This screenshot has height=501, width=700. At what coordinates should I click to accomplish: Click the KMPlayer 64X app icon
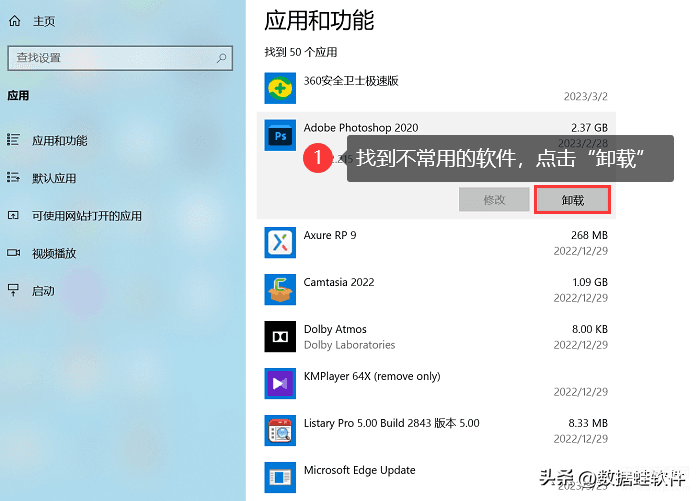pyautogui.click(x=280, y=384)
